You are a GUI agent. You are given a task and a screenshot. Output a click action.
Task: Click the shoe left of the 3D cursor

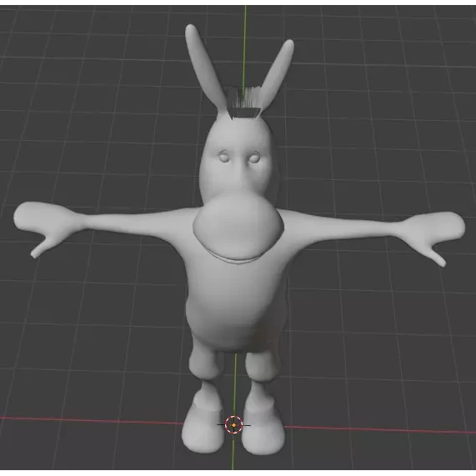pos(203,428)
